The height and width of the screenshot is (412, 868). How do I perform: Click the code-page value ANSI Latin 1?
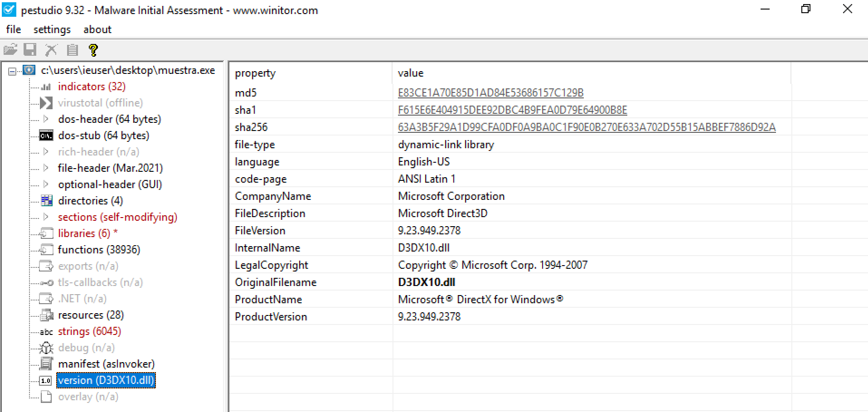[x=427, y=179]
